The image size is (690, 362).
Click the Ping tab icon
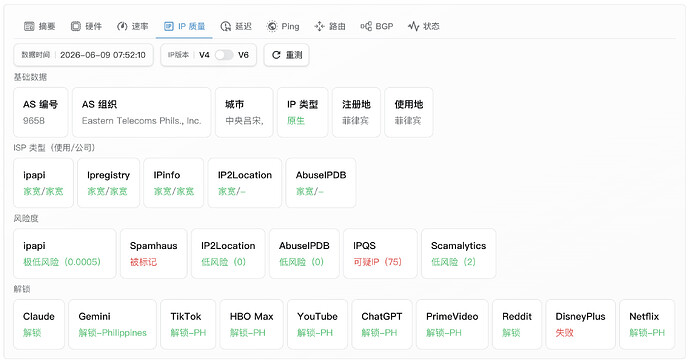272,26
